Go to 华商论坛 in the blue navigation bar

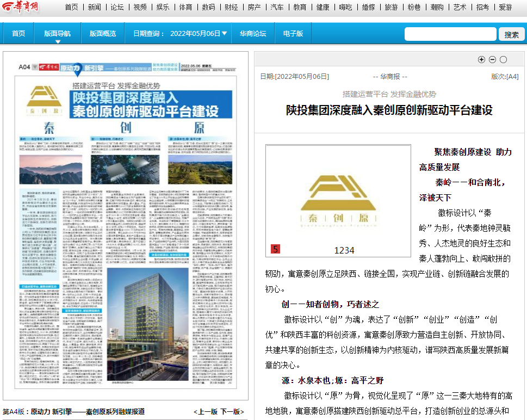pyautogui.click(x=253, y=34)
